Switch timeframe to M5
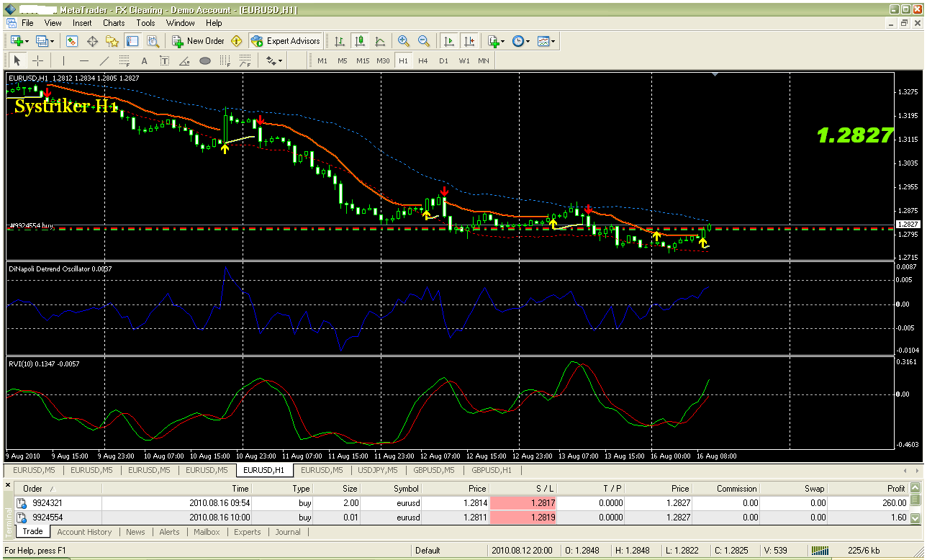 pos(343,60)
